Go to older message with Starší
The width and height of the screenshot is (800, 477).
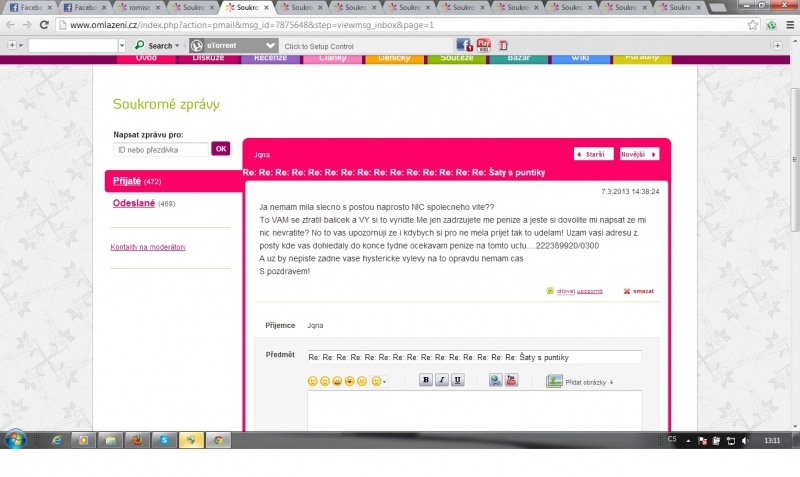coord(593,154)
